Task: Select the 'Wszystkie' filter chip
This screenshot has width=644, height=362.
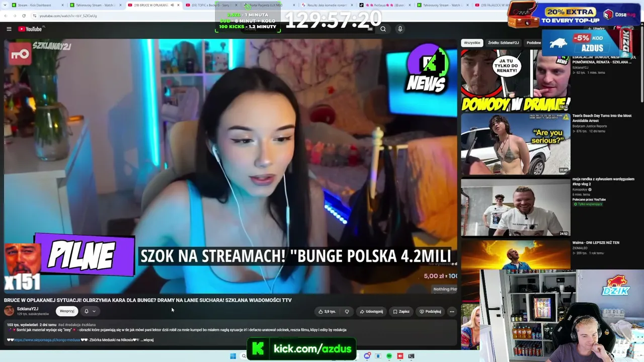Action: (472, 43)
